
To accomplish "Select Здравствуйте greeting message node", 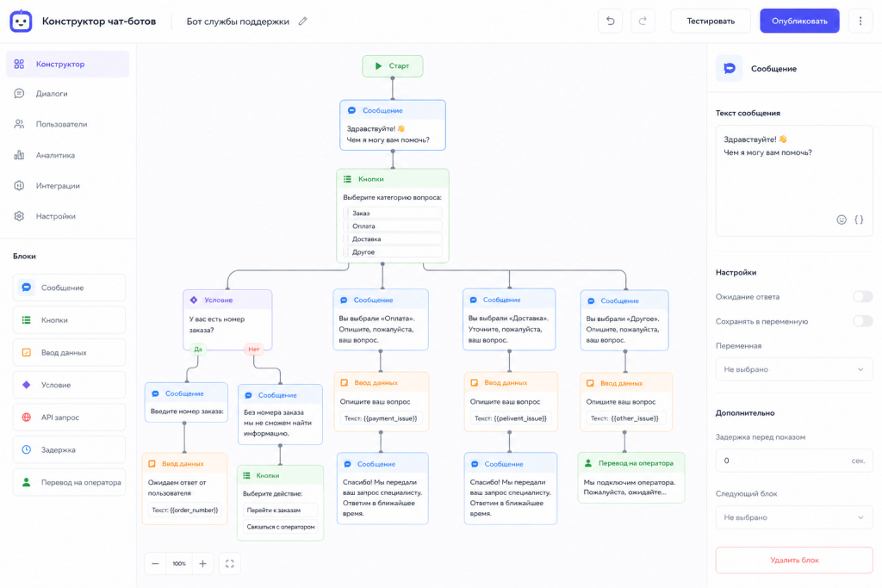I will pos(393,125).
